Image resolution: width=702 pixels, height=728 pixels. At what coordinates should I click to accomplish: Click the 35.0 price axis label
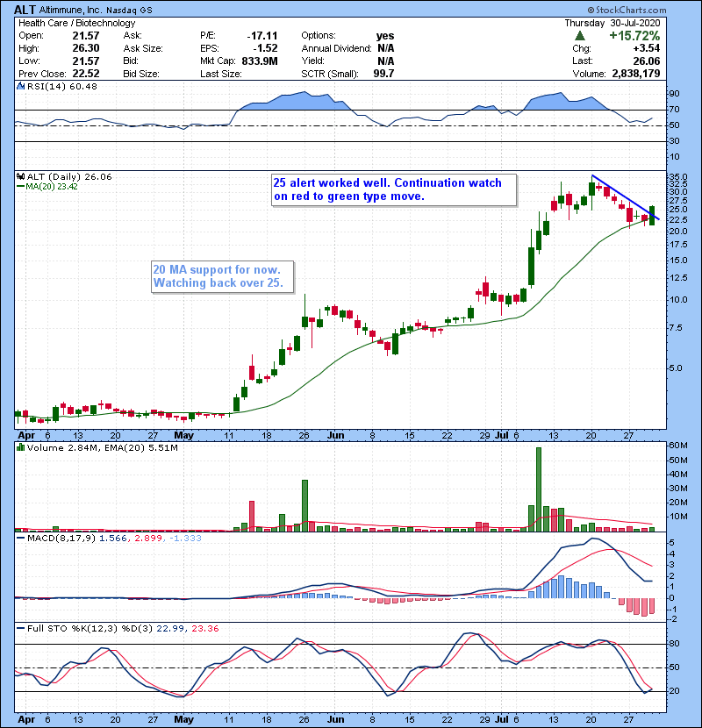point(678,177)
